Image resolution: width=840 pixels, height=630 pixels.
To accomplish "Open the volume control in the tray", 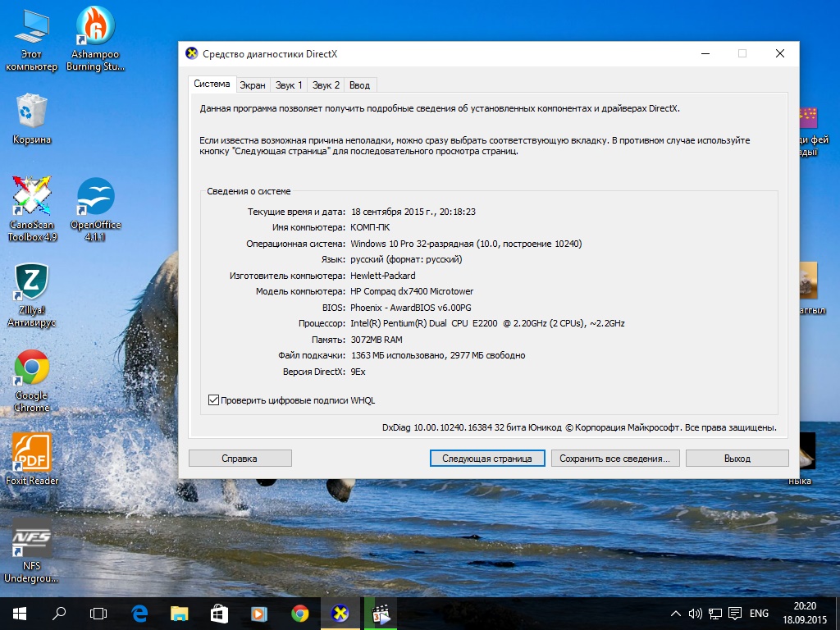I will [696, 613].
